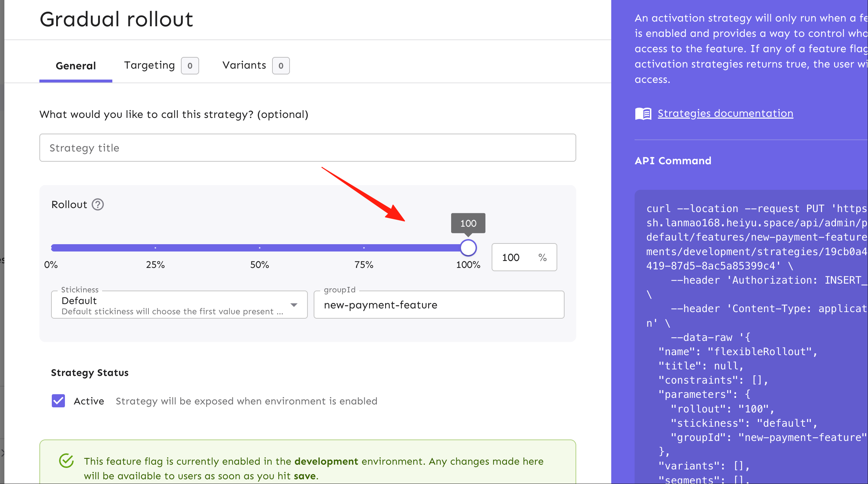Click the groupId input field
The width and height of the screenshot is (868, 484).
click(439, 305)
